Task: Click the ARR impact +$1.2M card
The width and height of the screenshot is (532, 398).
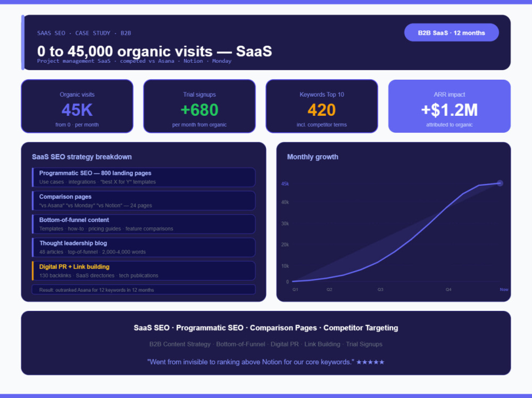Action: (449, 106)
